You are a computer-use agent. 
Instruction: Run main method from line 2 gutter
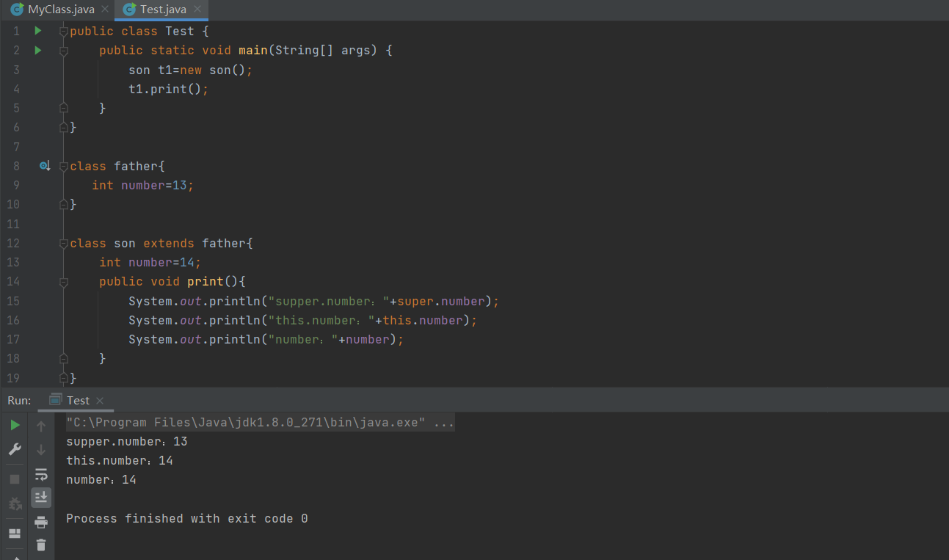(x=38, y=51)
